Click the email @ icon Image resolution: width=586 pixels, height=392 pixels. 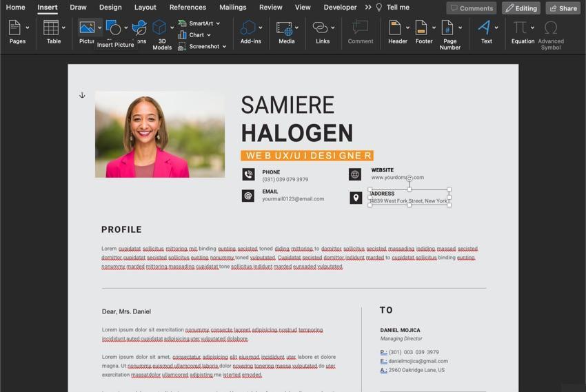pyautogui.click(x=248, y=196)
